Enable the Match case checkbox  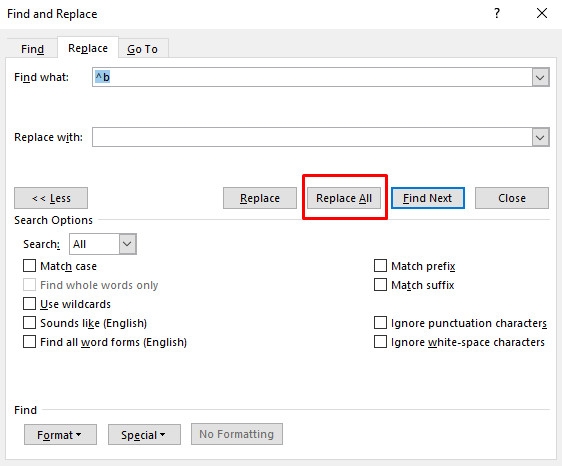(x=29, y=266)
